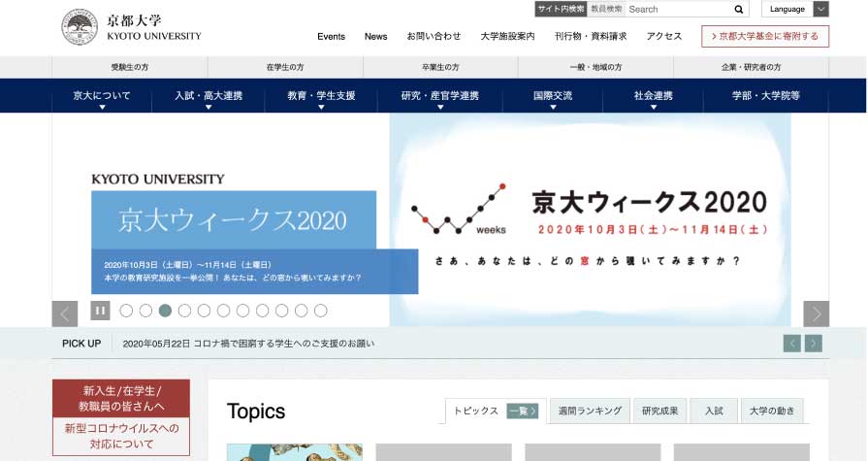
Task: Select the tenth slide indicator dot
Action: coord(302,311)
